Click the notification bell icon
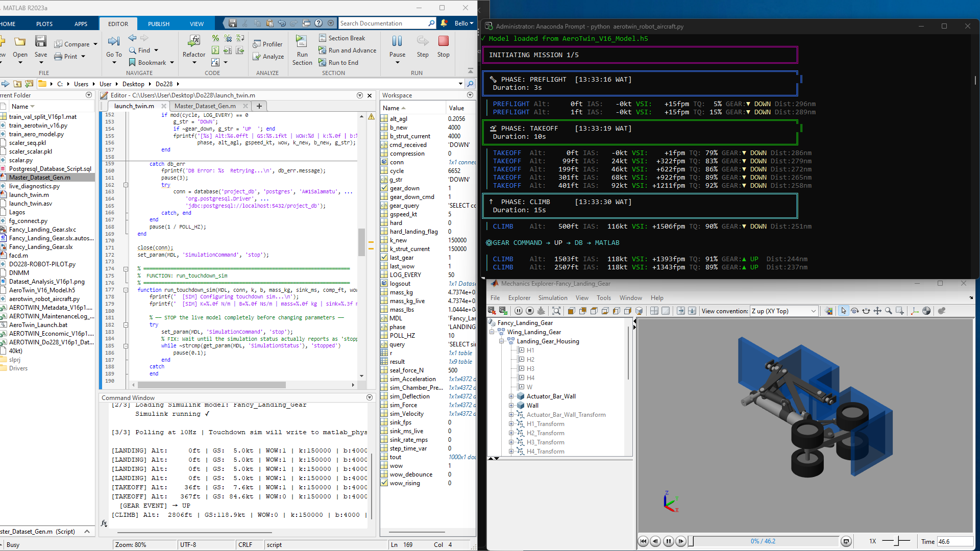Viewport: 980px width, 551px height. tap(444, 23)
